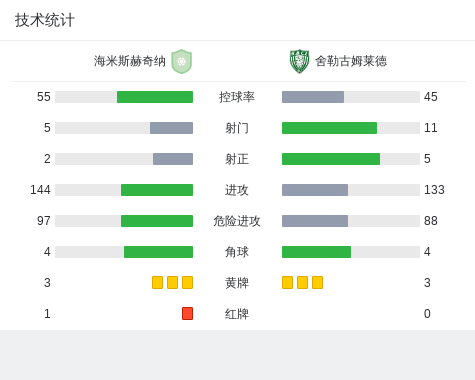This screenshot has width=475, height=380.
Task: Click the first yellow card icon of 海米斯赫奇纳
Action: 157,283
